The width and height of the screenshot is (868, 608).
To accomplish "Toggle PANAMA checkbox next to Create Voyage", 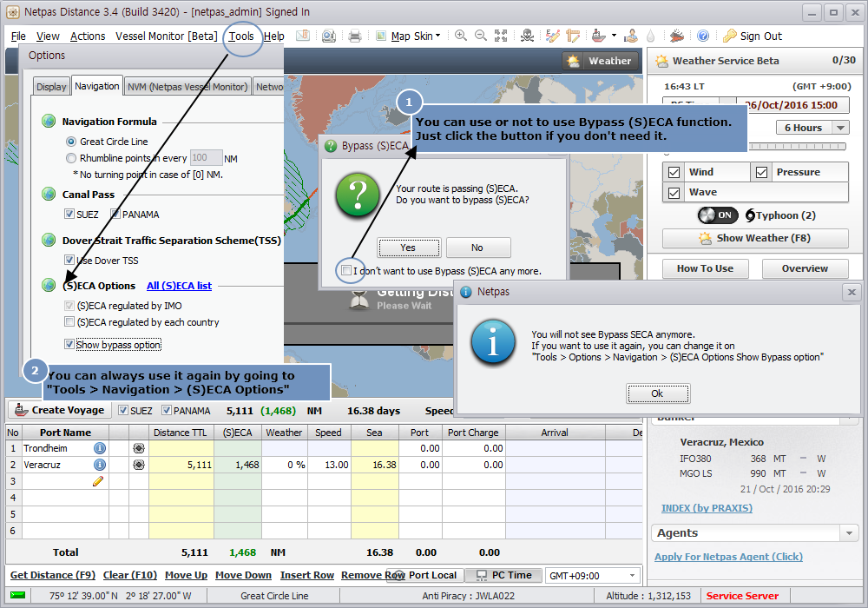I will coord(166,410).
